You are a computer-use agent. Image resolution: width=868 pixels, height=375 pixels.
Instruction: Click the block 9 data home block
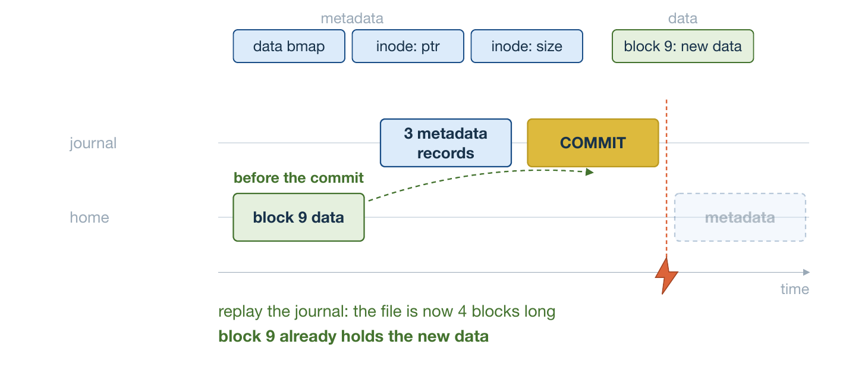tap(298, 217)
